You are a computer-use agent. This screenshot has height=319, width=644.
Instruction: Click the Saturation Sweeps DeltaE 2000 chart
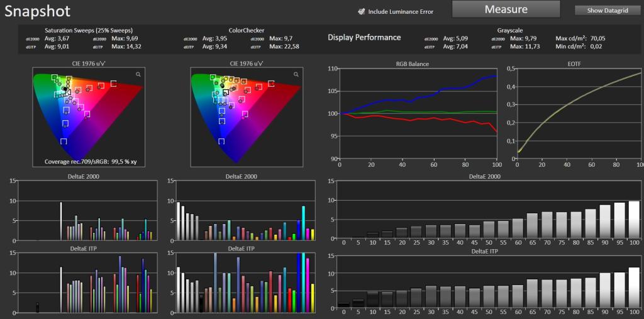(x=87, y=211)
